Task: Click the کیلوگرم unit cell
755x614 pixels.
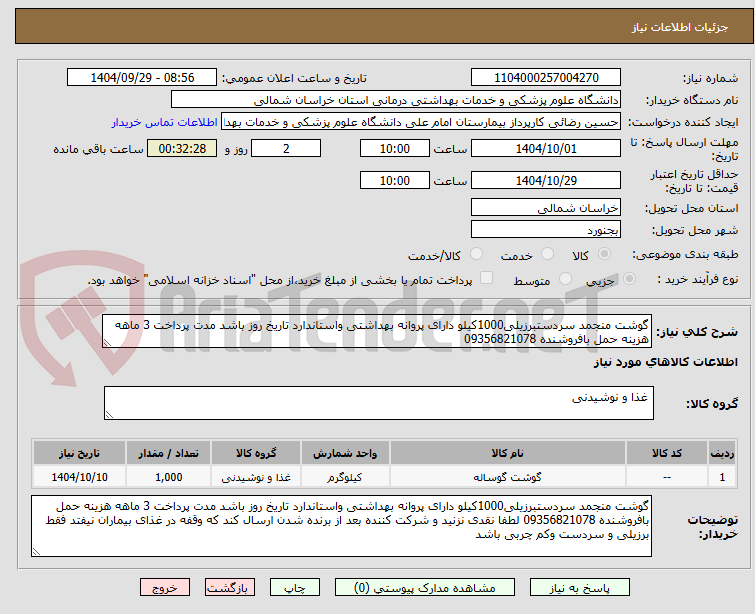Action: tap(345, 477)
